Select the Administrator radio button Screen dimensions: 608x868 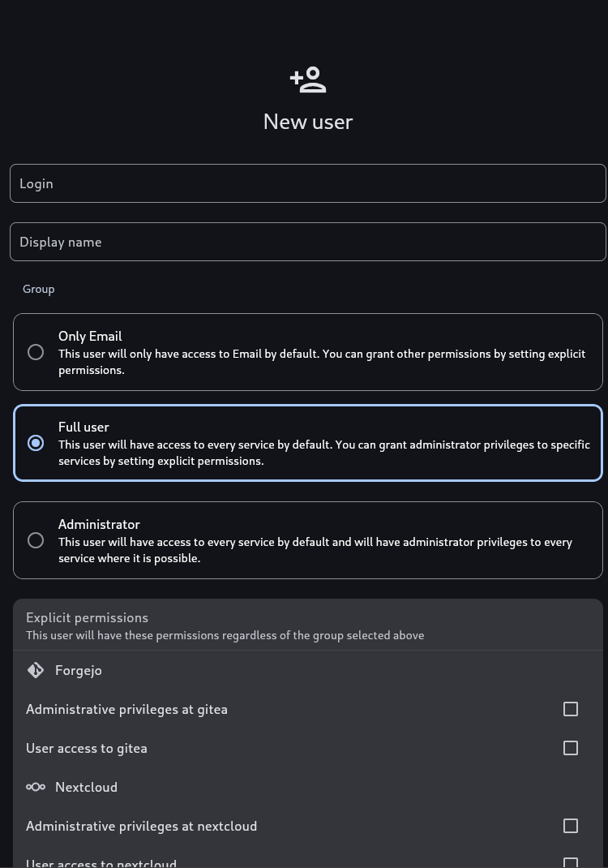[36, 540]
